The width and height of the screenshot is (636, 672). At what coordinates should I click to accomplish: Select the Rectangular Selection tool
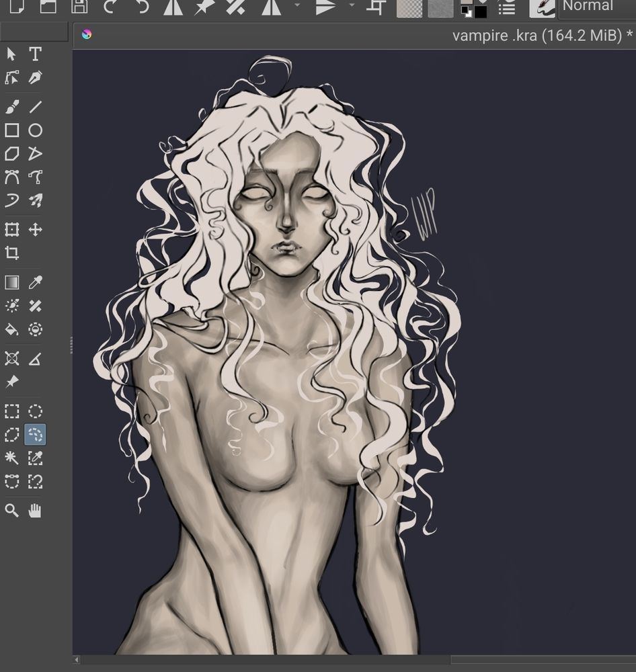pyautogui.click(x=11, y=411)
